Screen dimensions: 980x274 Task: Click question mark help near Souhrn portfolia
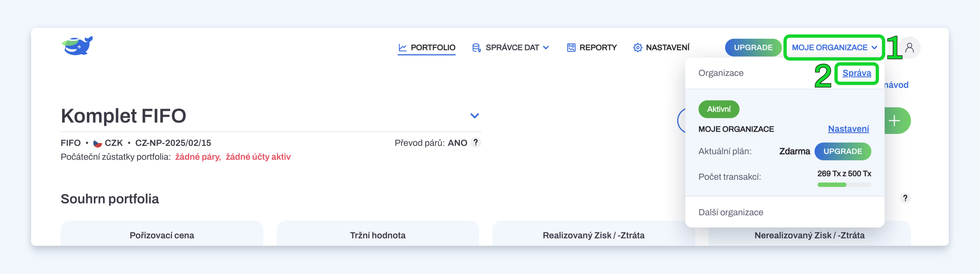pyautogui.click(x=905, y=198)
